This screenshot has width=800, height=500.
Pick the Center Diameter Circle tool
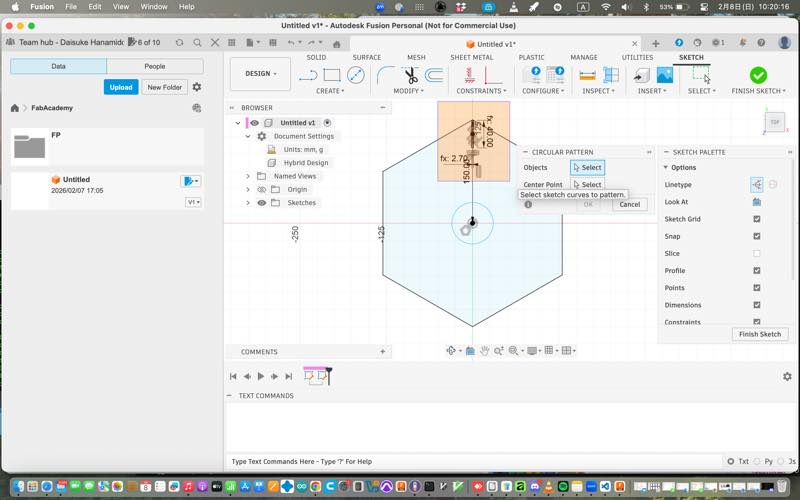[355, 75]
